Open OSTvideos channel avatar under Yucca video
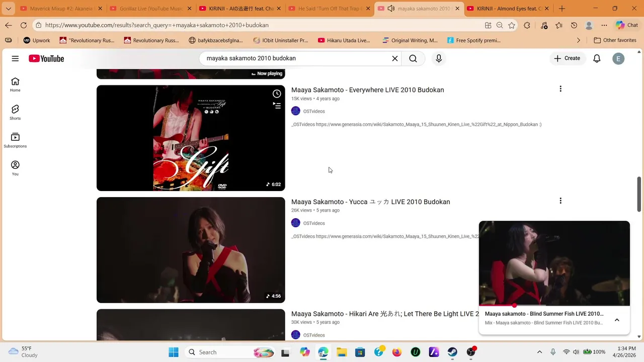 (296, 223)
